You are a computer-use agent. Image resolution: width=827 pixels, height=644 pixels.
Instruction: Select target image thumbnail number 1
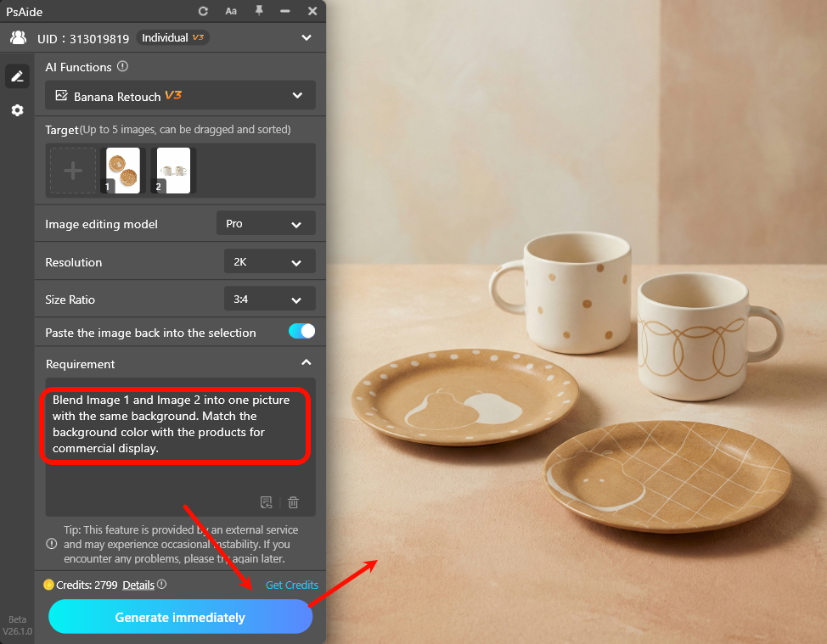[122, 170]
